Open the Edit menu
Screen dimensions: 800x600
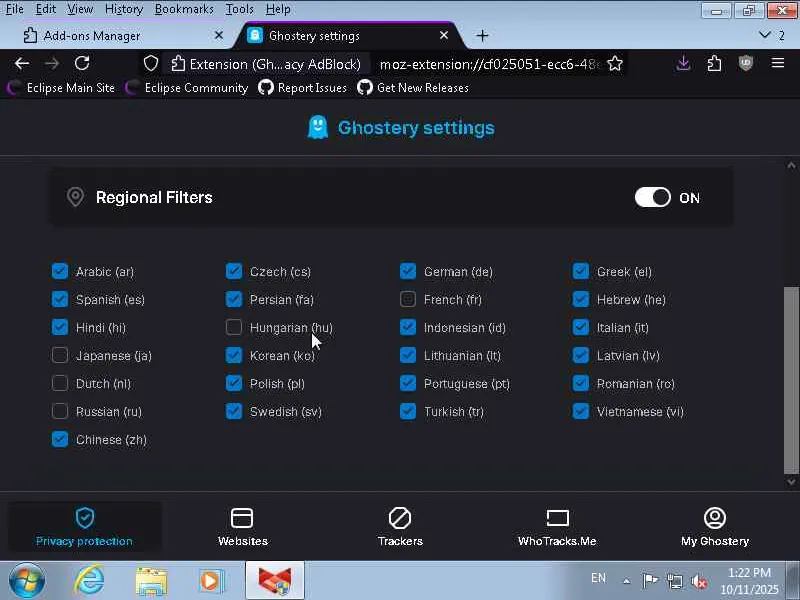coord(46,9)
